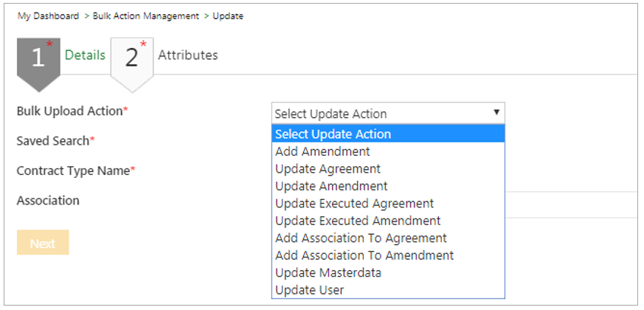Viewport: 644px width, 310px height.
Task: Go to My Dashboard breadcrumb link
Action: tap(49, 16)
